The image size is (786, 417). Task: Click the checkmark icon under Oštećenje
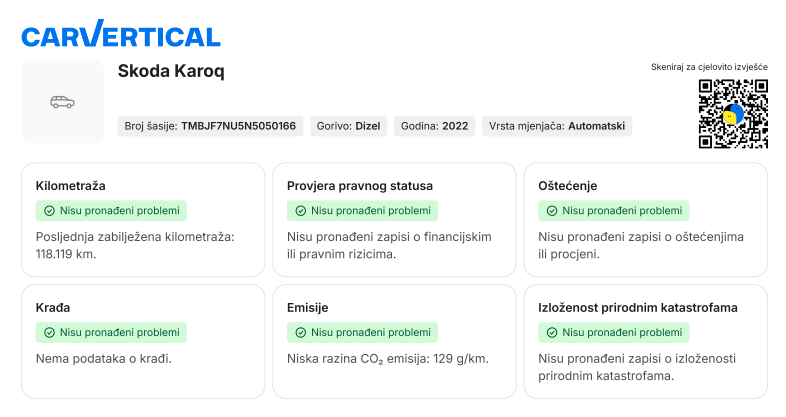[552, 211]
